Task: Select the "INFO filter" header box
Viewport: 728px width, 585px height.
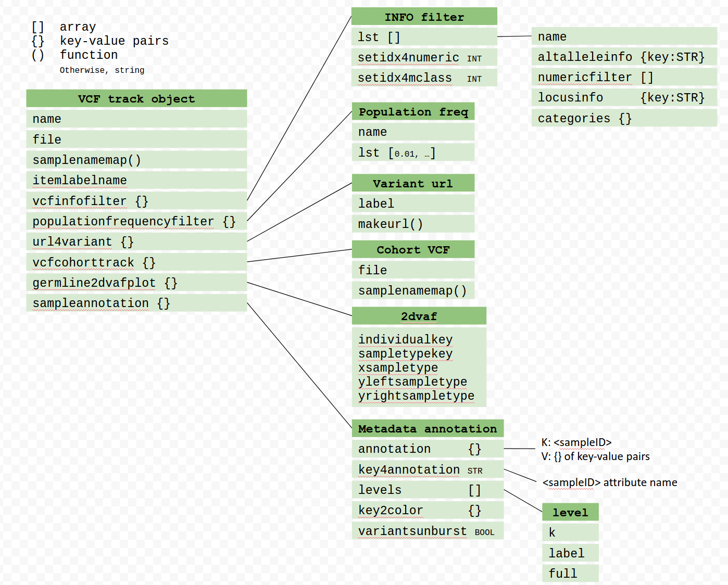Action: [x=424, y=17]
